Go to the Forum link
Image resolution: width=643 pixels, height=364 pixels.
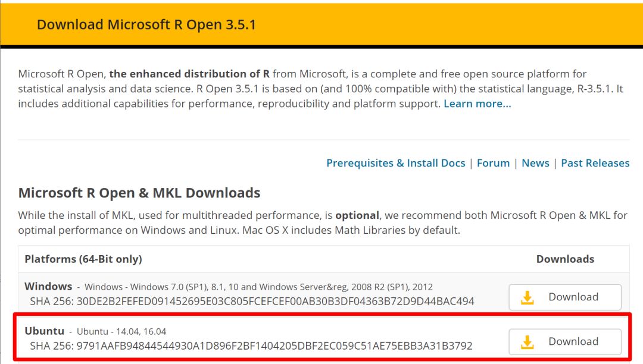click(493, 163)
